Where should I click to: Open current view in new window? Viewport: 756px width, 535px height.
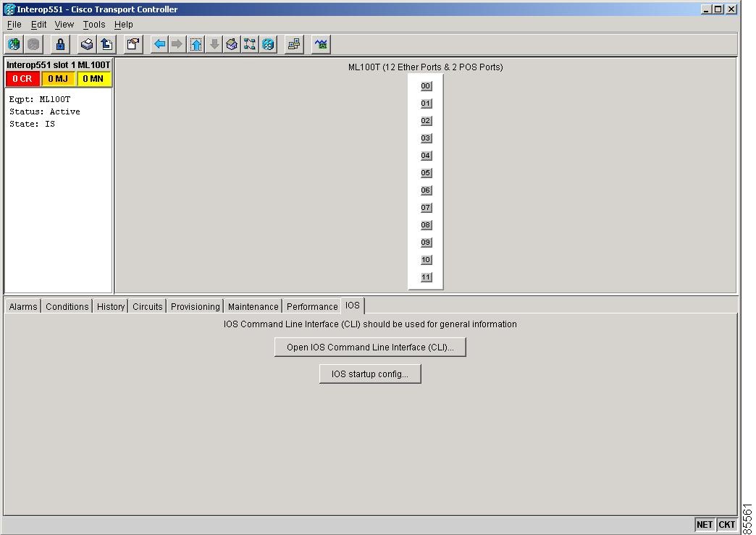click(133, 44)
